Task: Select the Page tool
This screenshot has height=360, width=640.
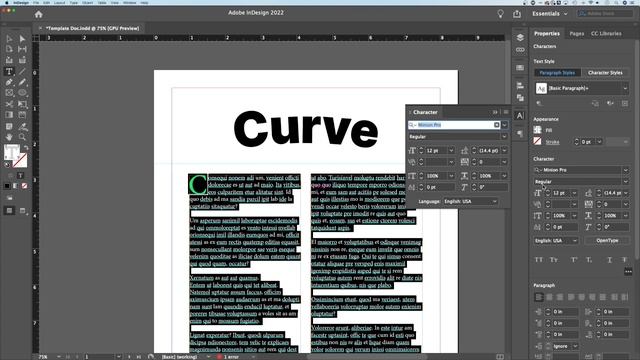Action: click(9, 49)
